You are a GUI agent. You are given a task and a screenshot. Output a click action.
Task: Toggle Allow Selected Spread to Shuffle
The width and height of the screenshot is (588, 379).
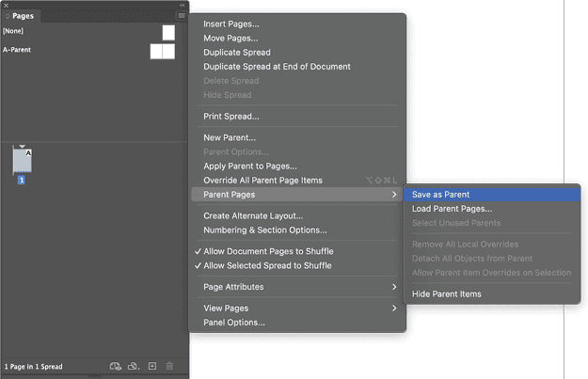tap(267, 266)
